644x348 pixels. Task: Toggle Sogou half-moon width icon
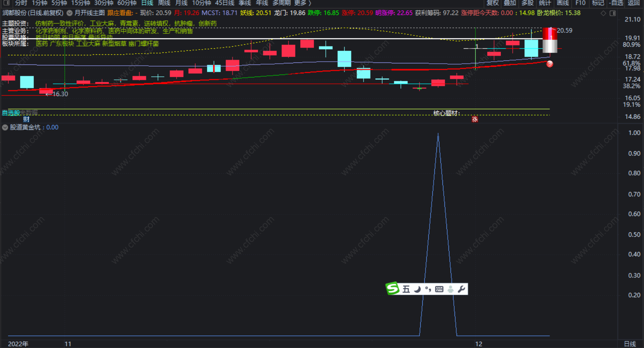coord(418,289)
